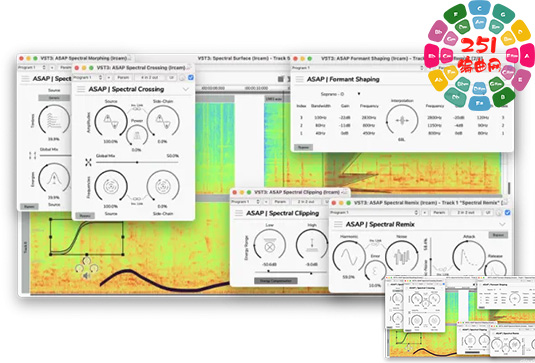Toggle Inv. Link between the Frequencies knobs
The image size is (535, 363).
coord(137,200)
